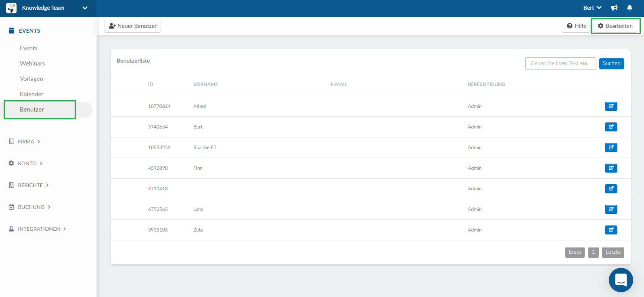This screenshot has width=644, height=297.
Task: Click ID 3935106
Action: click(158, 230)
